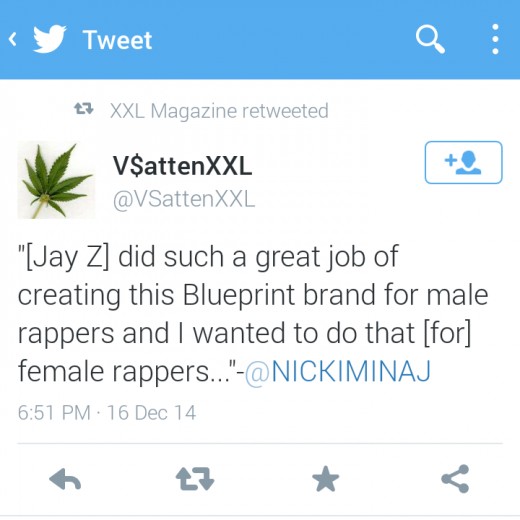Open the @NICKIMINAJ mention link

[x=338, y=371]
